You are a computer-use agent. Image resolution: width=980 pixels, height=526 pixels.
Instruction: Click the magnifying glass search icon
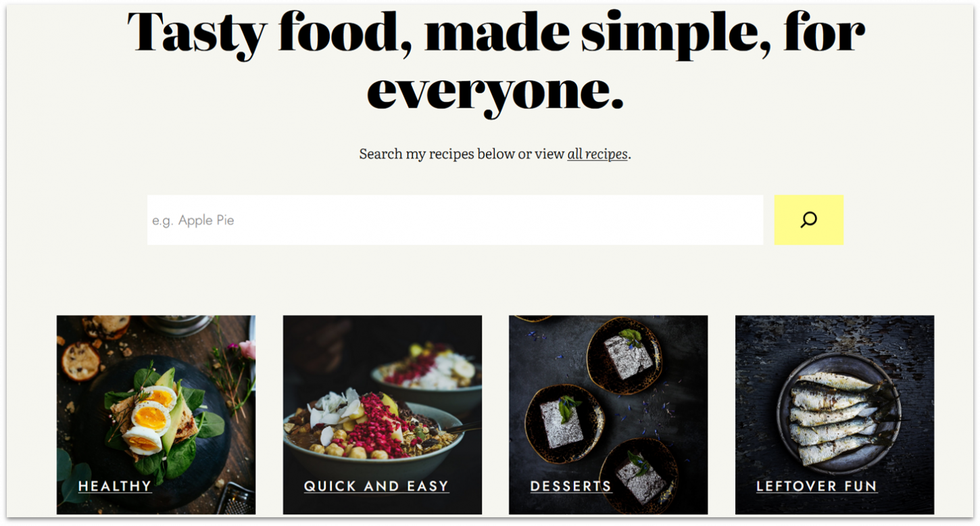pyautogui.click(x=808, y=219)
